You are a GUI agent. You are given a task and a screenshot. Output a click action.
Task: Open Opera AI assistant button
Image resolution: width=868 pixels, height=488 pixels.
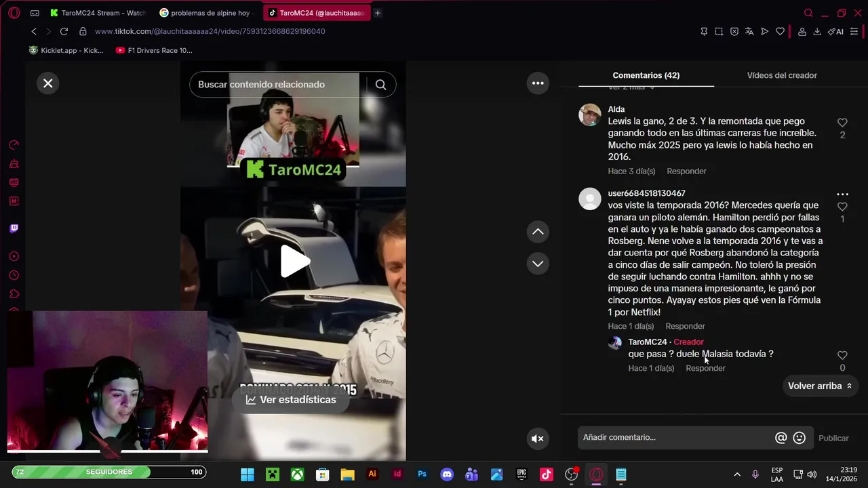click(835, 31)
